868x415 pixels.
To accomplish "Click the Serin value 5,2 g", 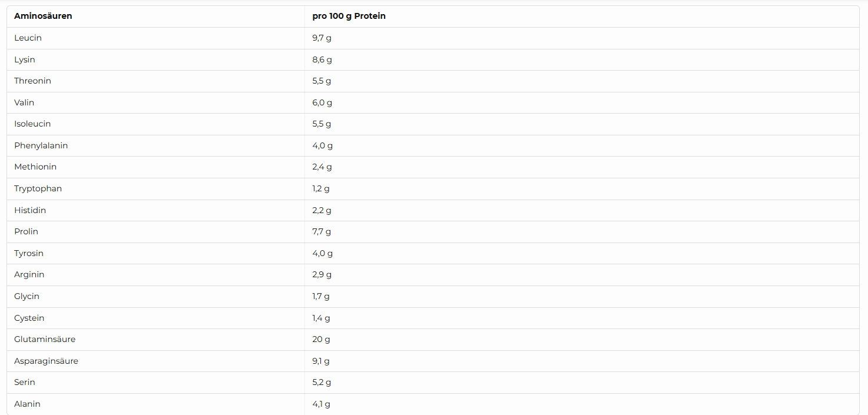I will pyautogui.click(x=322, y=383).
